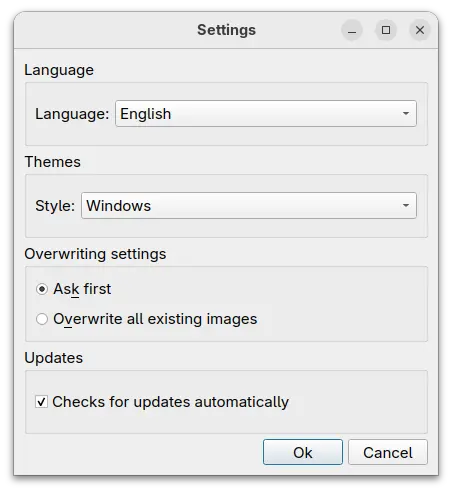The width and height of the screenshot is (452, 492).
Task: Click the Settings title bar text
Action: pos(226,30)
